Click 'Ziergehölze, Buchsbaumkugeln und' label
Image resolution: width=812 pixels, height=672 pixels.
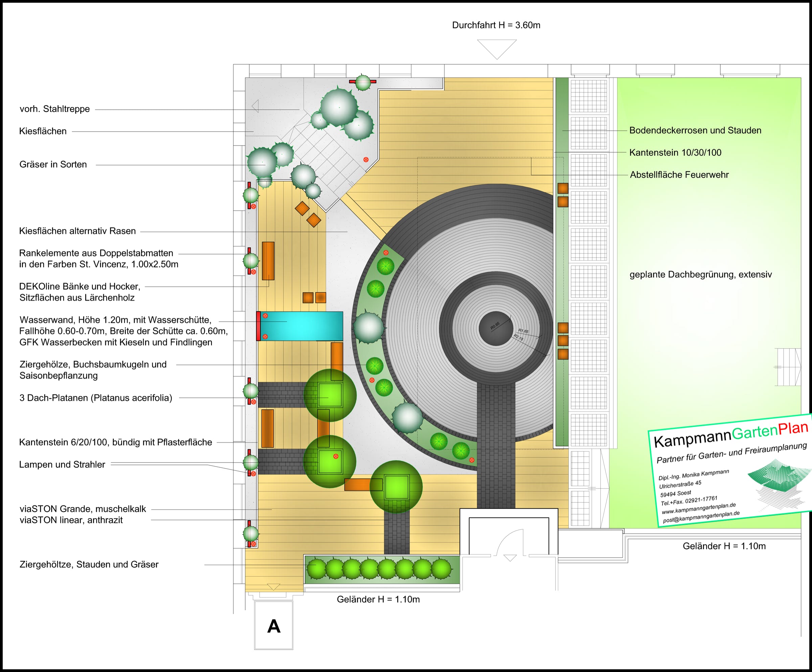pyautogui.click(x=93, y=364)
